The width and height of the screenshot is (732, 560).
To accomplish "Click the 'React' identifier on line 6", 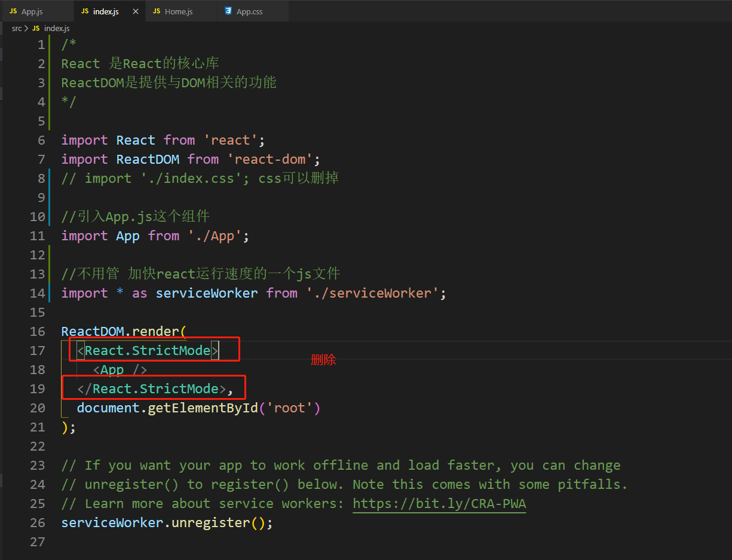I will click(x=136, y=140).
